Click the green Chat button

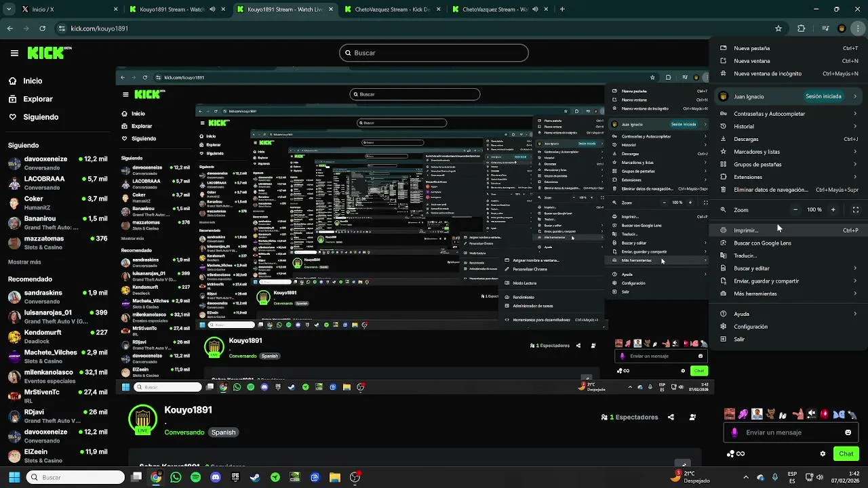pyautogui.click(x=846, y=454)
